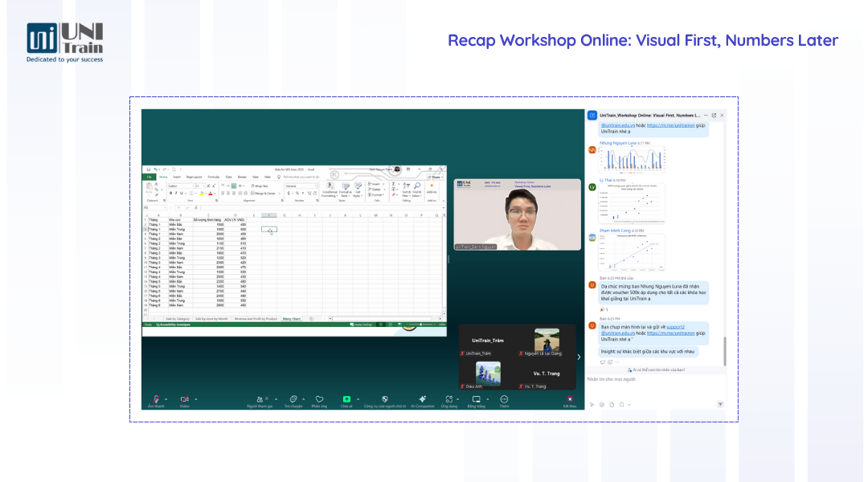868x482 pixels.
Task: Click Excel Save icon in quick access toolbar
Action: 149,170
